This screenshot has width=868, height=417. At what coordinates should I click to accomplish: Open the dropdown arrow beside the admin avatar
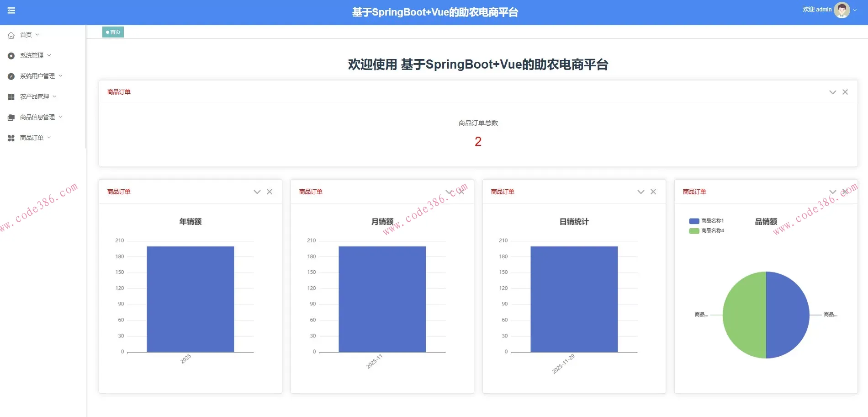855,10
